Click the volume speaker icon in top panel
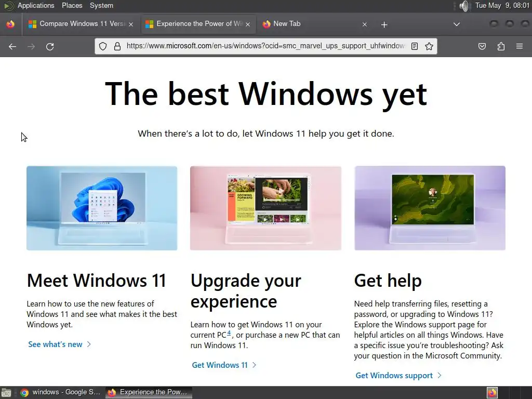Screen dimensions: 532x399 [x=464, y=6]
